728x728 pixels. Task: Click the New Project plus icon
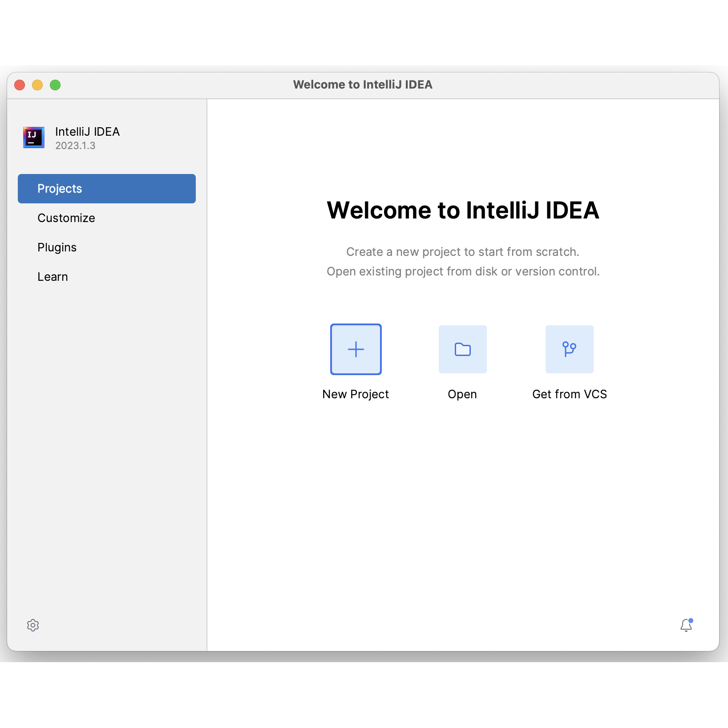pos(356,349)
